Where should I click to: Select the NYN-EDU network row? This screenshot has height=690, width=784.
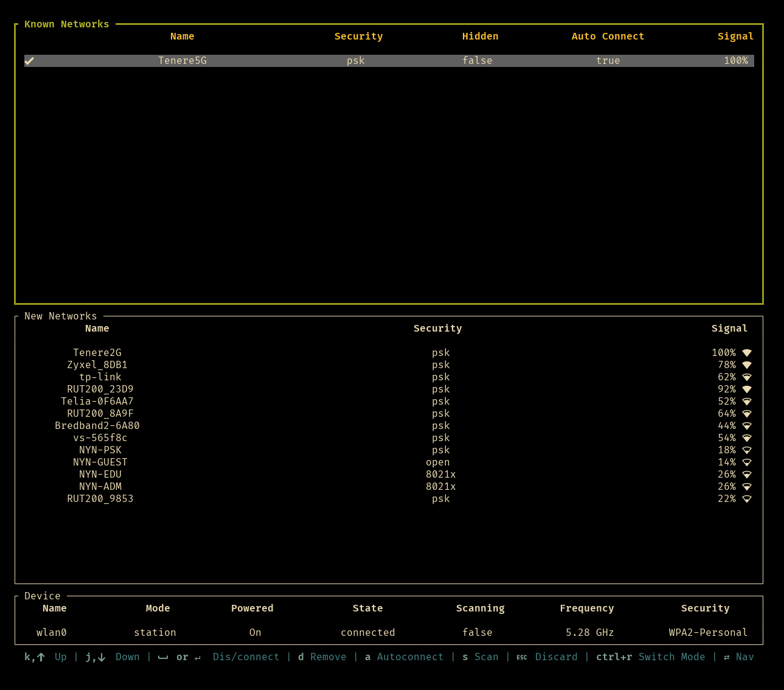pyautogui.click(x=100, y=475)
